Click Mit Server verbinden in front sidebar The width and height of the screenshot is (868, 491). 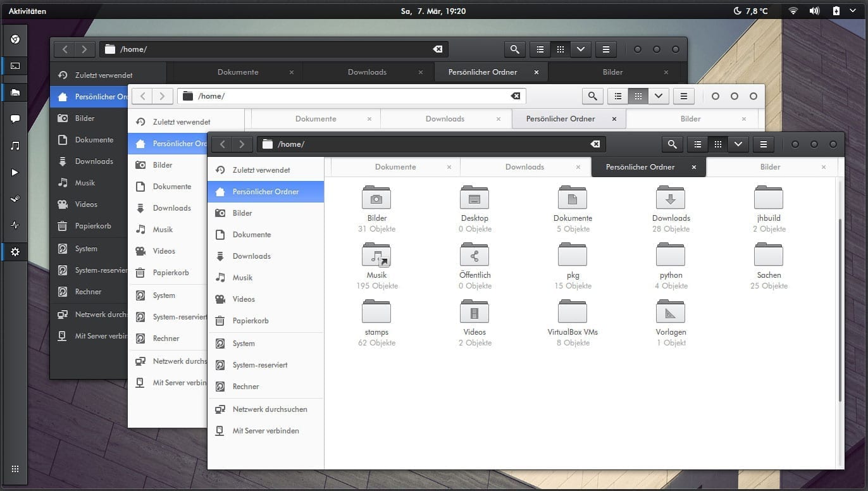(x=266, y=431)
